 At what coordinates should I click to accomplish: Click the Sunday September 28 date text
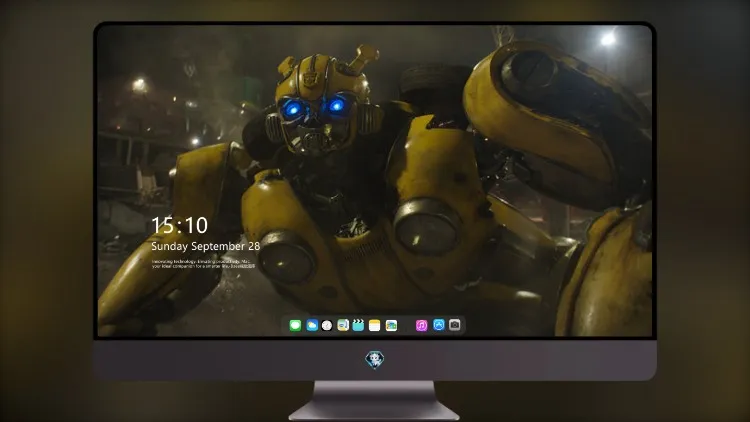tap(205, 246)
